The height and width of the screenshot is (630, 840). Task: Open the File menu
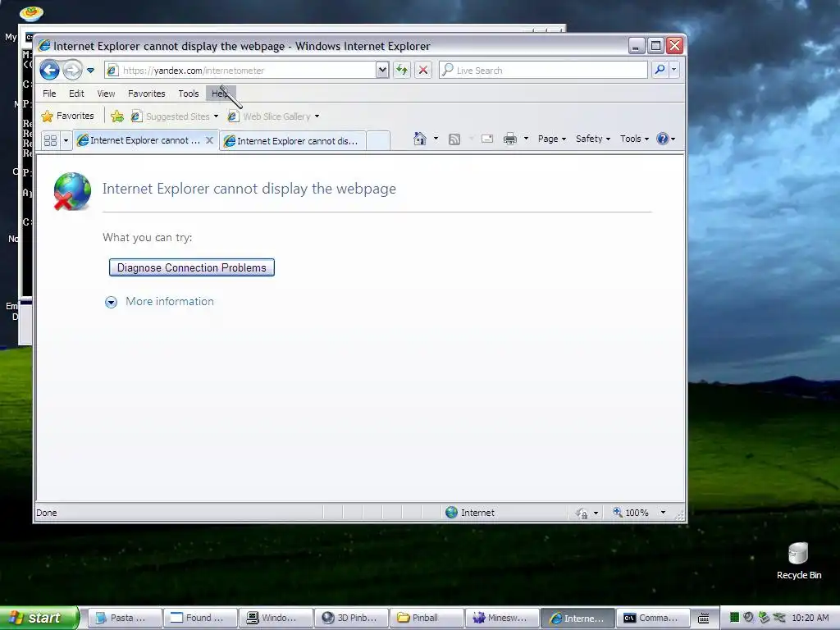tap(49, 94)
